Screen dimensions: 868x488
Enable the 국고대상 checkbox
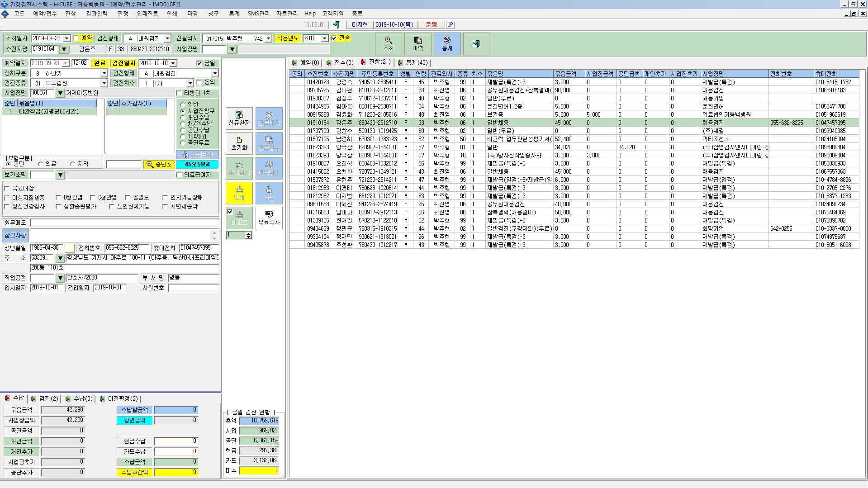click(x=7, y=188)
